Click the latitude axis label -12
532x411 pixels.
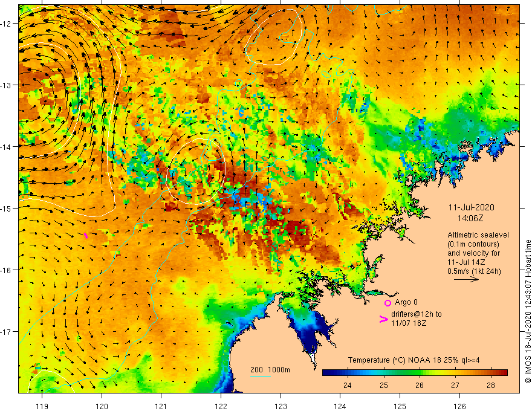click(x=6, y=24)
